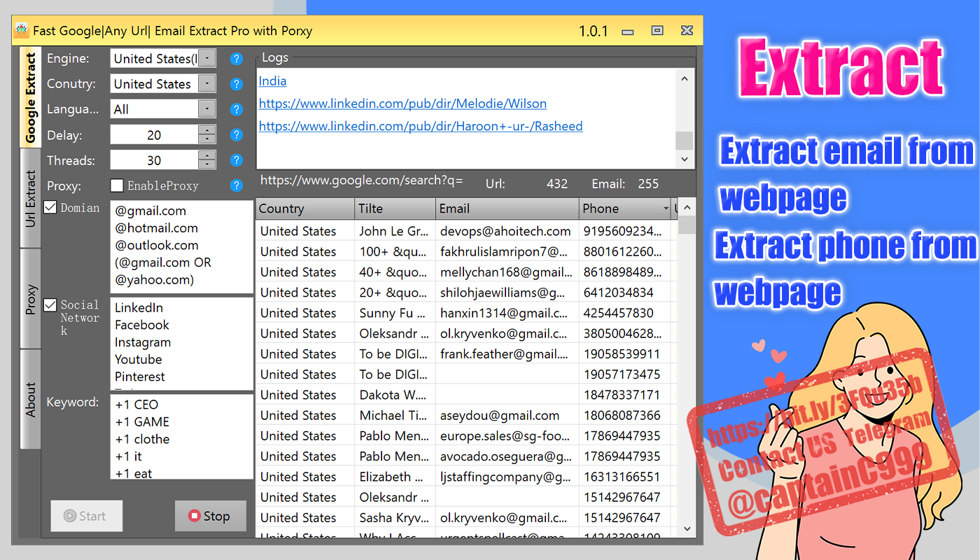The width and height of the screenshot is (980, 560).
Task: Switch to the Url Extract tab
Action: point(30,196)
